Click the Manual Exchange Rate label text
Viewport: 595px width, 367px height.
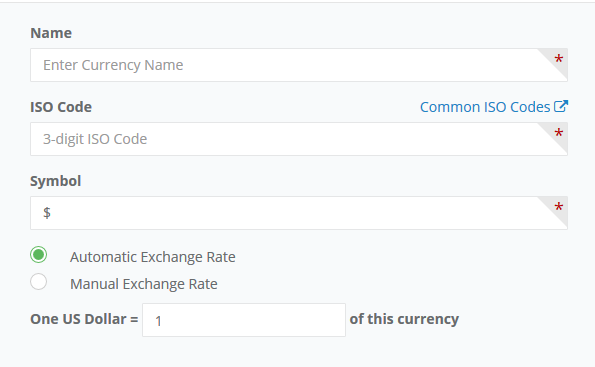point(144,284)
